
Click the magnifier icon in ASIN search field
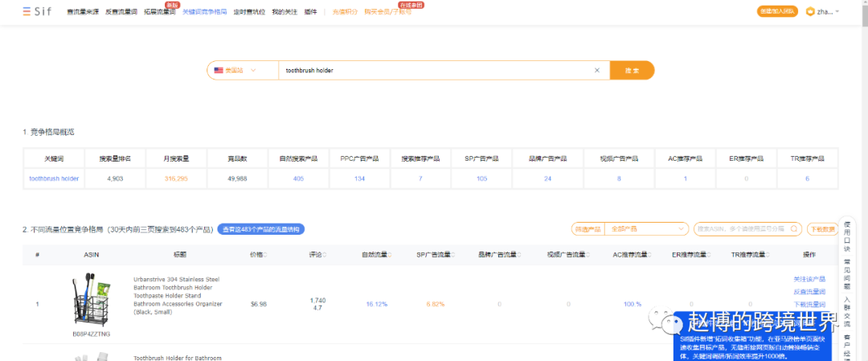pyautogui.click(x=793, y=228)
